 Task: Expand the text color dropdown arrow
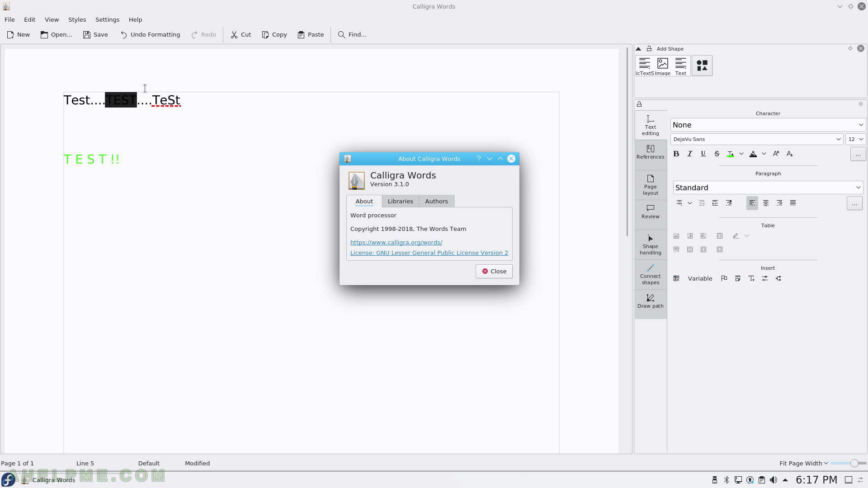tap(741, 154)
